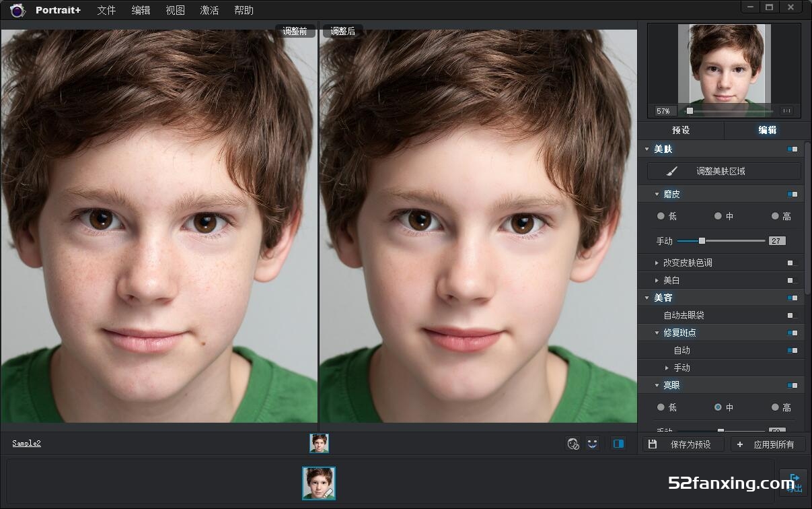The image size is (812, 509).
Task: Select the 高 radio button under 磨皮
Action: [775, 216]
